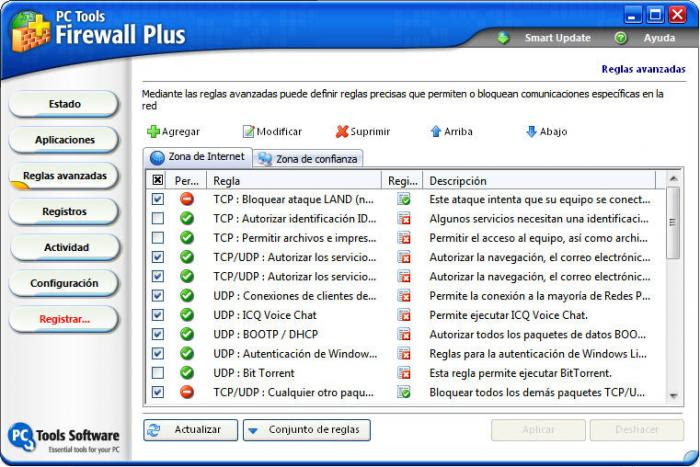Viewport: 700px width, 467px height.
Task: Uncheck the Autenticación de Windows rule
Action: click(x=158, y=354)
